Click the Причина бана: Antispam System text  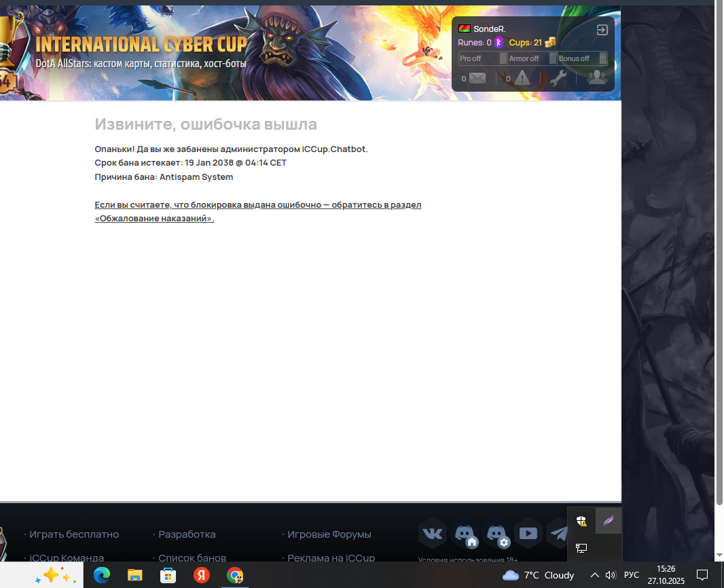(x=164, y=177)
